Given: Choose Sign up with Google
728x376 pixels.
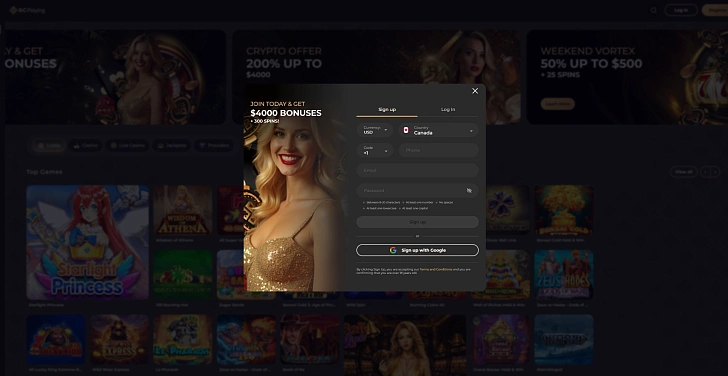Looking at the screenshot, I should (417, 250).
